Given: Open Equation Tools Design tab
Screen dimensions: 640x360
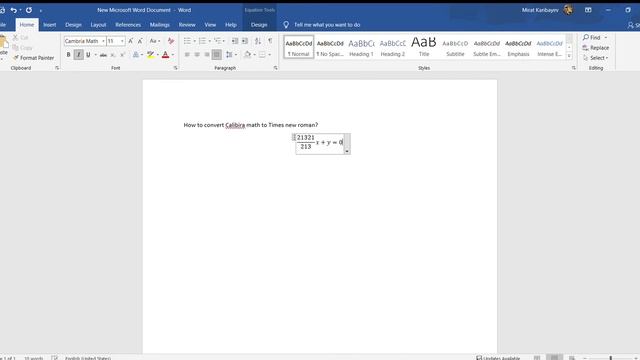Looking at the screenshot, I should [x=259, y=25].
